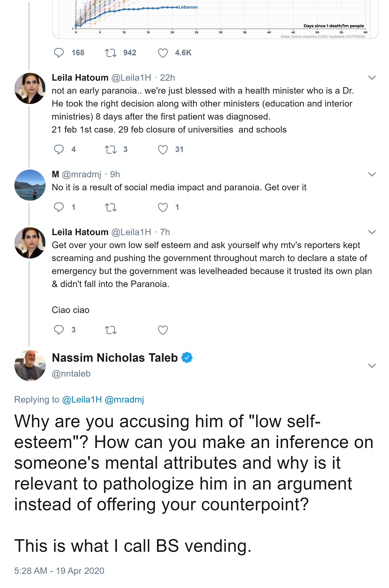Reply to Leila Hatoum's 22h tweet
Screen dimensions: 389x588
click(x=59, y=149)
